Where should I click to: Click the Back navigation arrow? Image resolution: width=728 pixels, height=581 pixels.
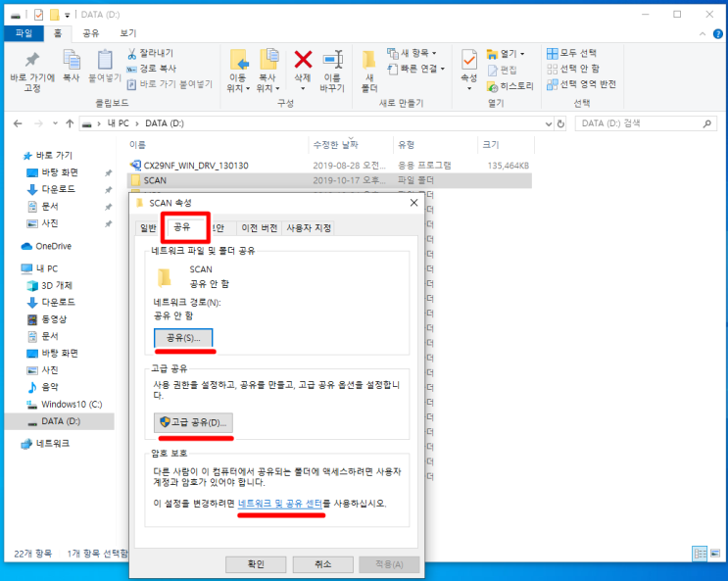(x=18, y=123)
